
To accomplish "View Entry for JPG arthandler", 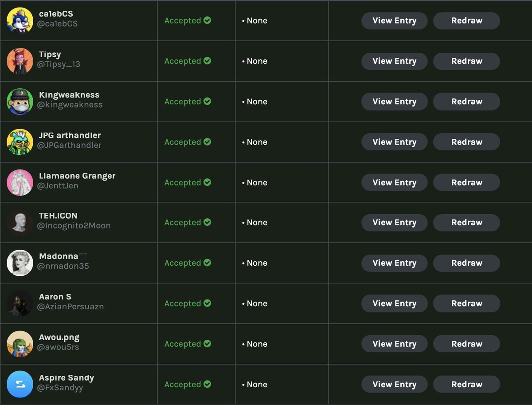I will coord(395,142).
